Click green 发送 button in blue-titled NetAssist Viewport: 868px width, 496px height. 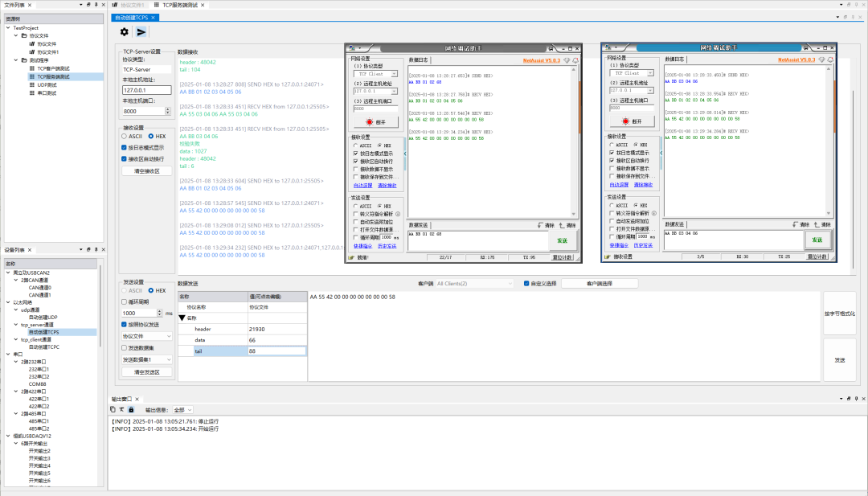[817, 240]
